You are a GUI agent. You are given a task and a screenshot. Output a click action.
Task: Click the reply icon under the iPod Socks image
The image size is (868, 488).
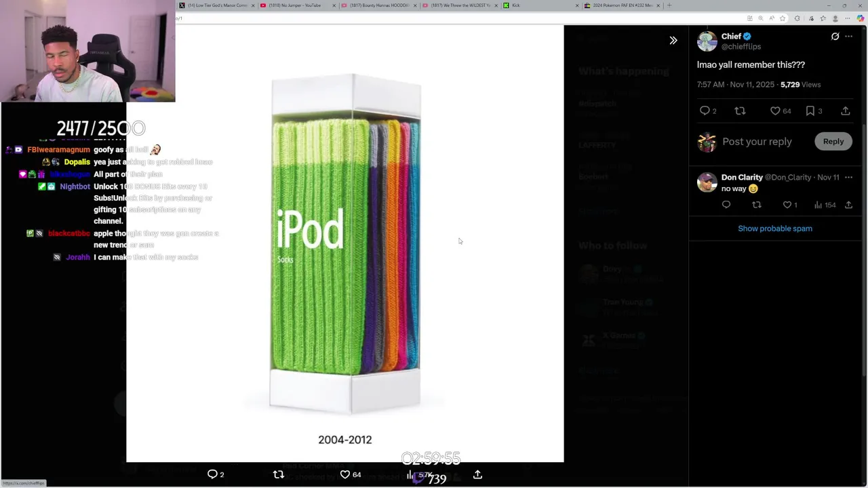click(x=216, y=474)
